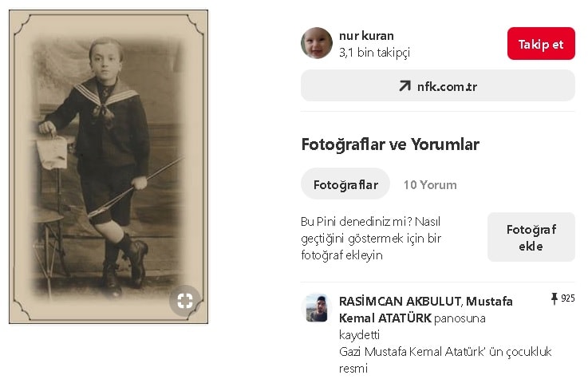Image resolution: width=588 pixels, height=387 pixels.
Task: Click the Gazi Mustafa Kemal caption text
Action: click(x=445, y=360)
